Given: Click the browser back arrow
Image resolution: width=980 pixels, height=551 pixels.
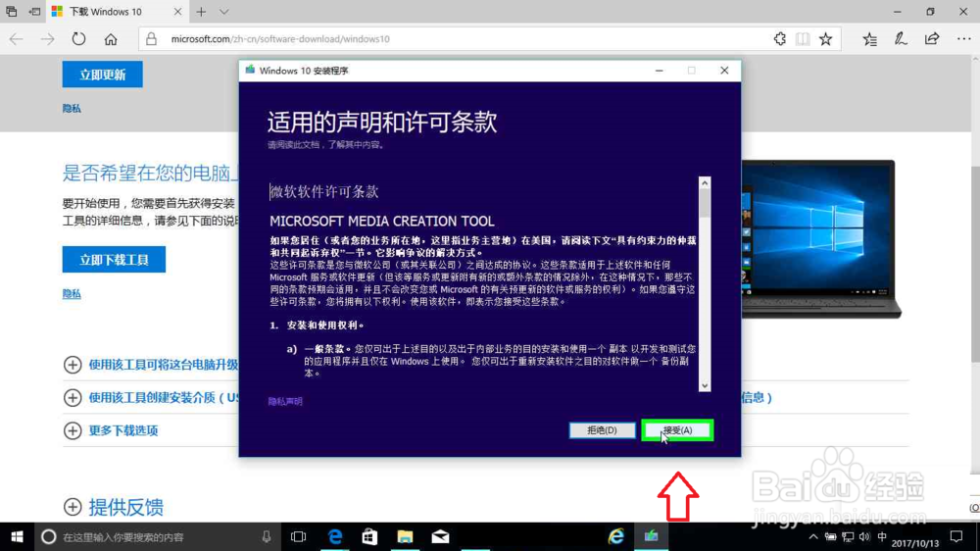Looking at the screenshot, I should 17,39.
